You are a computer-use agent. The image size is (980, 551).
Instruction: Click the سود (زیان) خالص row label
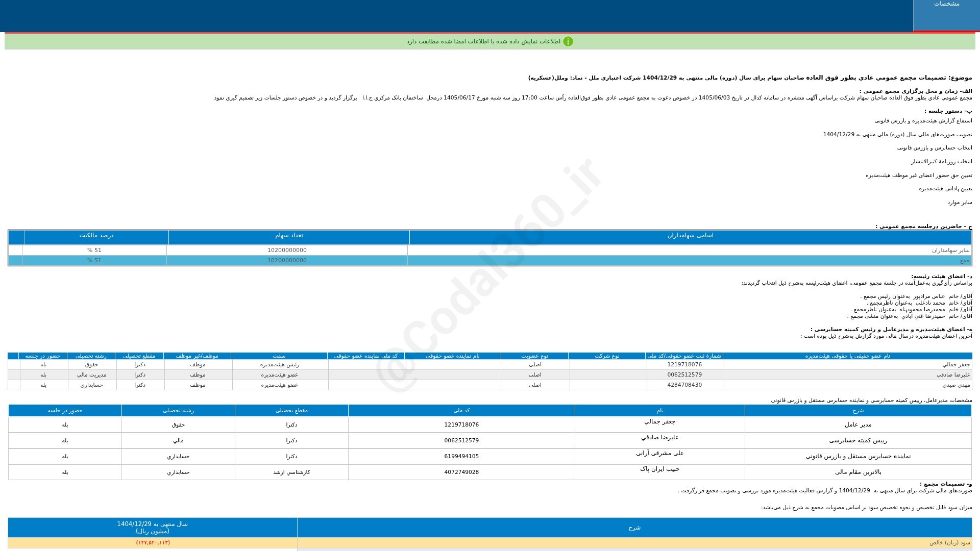click(x=949, y=543)
